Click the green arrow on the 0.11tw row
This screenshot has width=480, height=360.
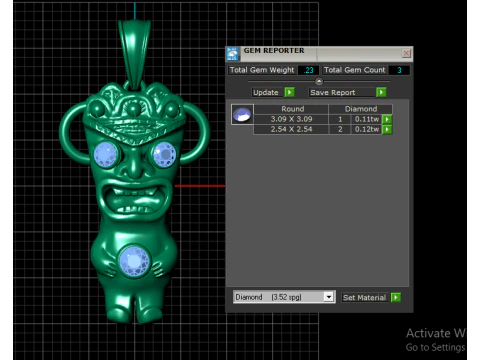(x=387, y=119)
